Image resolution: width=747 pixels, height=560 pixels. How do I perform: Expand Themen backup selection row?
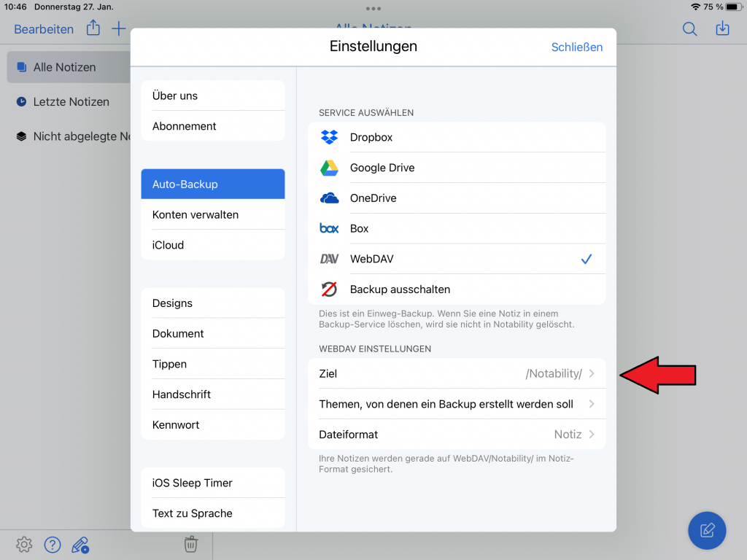(457, 404)
